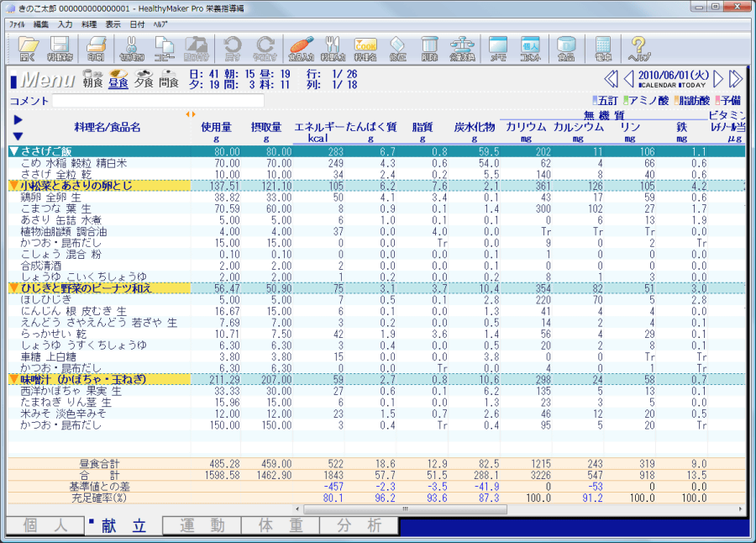Copy selection using the コピー icon
Viewport: 756px width, 543px height.
coord(165,49)
